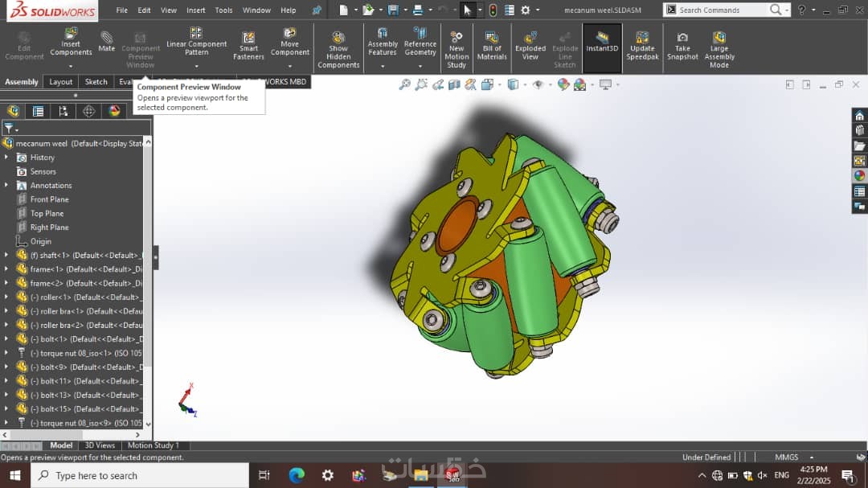This screenshot has height=488, width=868.
Task: Expand the frame<1> component node
Action: [6, 269]
